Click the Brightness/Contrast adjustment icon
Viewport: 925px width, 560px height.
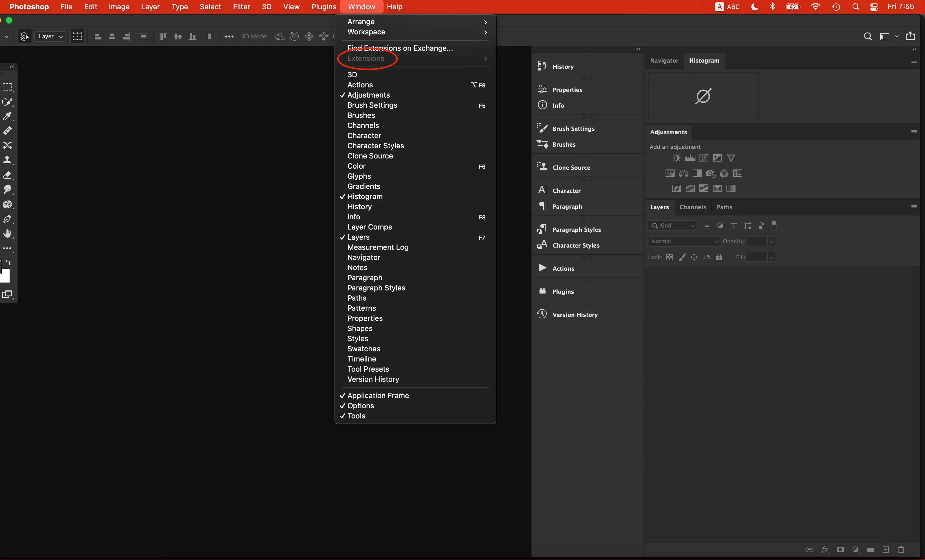pyautogui.click(x=677, y=158)
